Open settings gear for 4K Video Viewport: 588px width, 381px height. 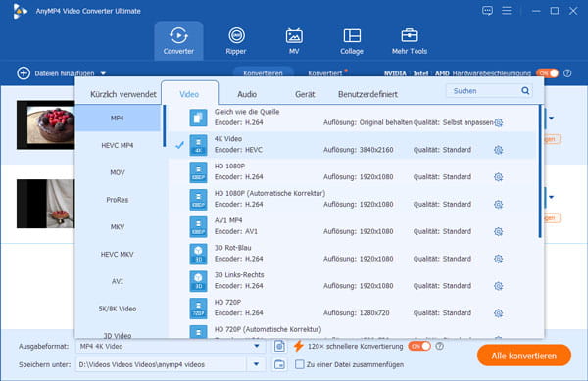499,150
